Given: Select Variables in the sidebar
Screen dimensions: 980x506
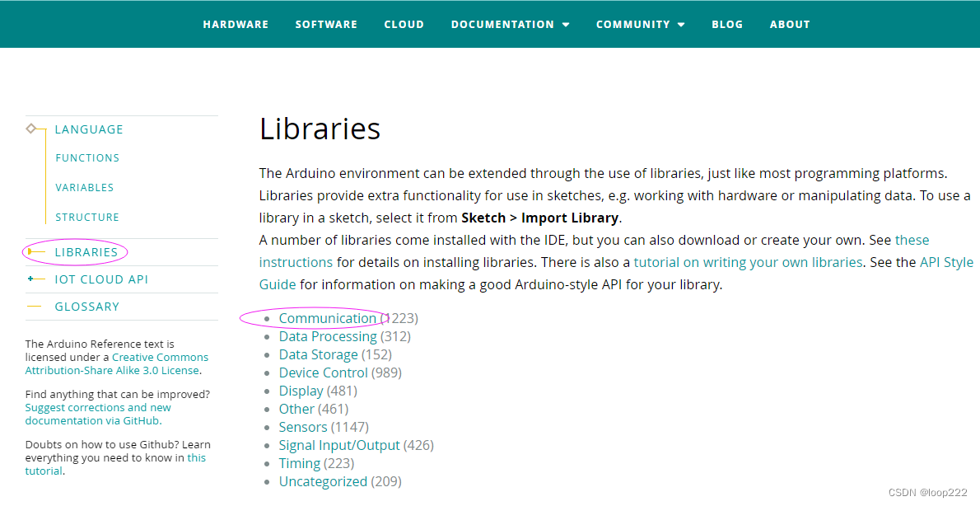Looking at the screenshot, I should point(85,187).
